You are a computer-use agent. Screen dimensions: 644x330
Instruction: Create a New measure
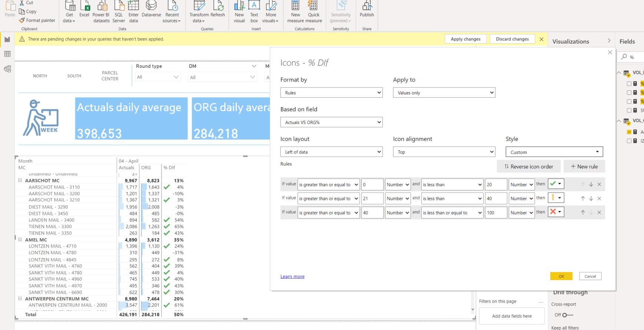(296, 11)
